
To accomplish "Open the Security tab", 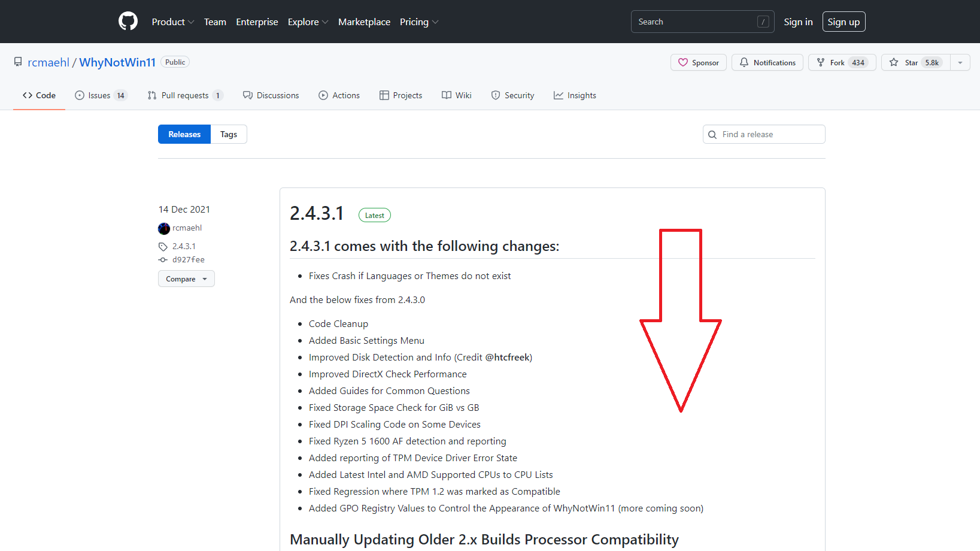I will 512,95.
